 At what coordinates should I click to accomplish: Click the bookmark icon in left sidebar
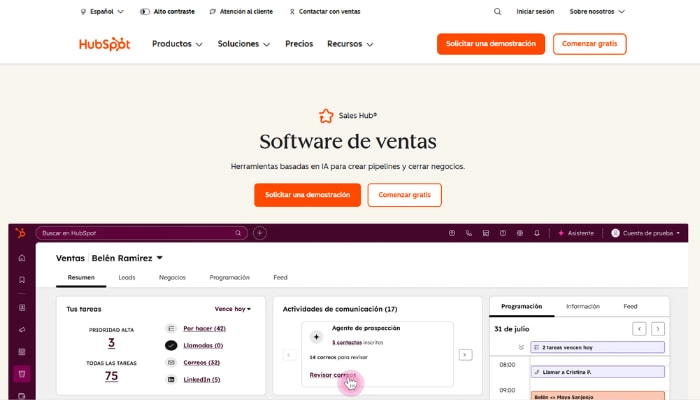tap(22, 280)
